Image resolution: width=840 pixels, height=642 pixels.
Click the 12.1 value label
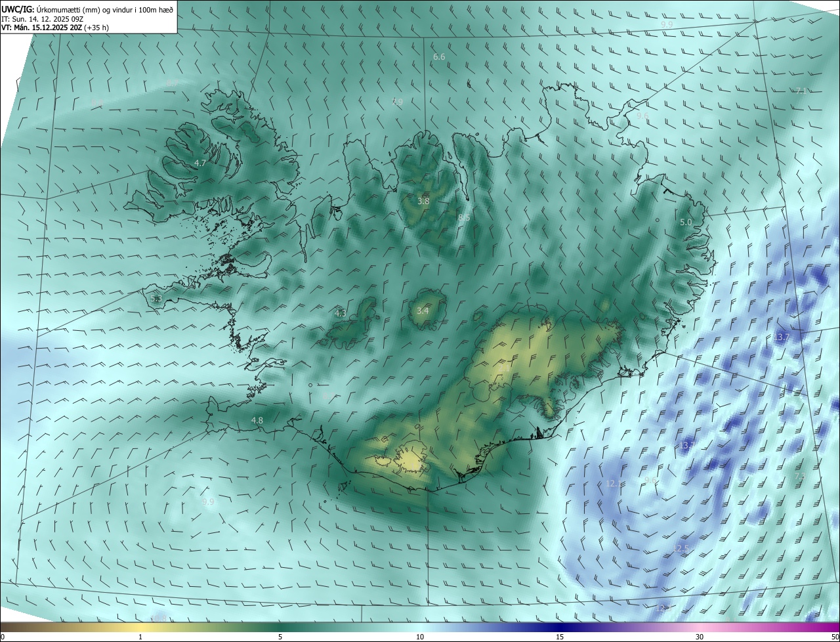click(613, 483)
